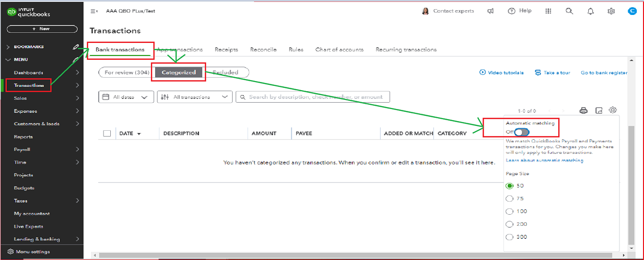
Task: Check the select-all checkbox in the table header
Action: (107, 133)
